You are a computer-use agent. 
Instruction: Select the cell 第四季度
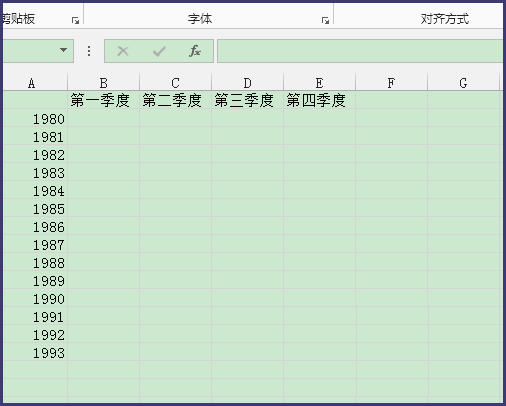(x=319, y=100)
